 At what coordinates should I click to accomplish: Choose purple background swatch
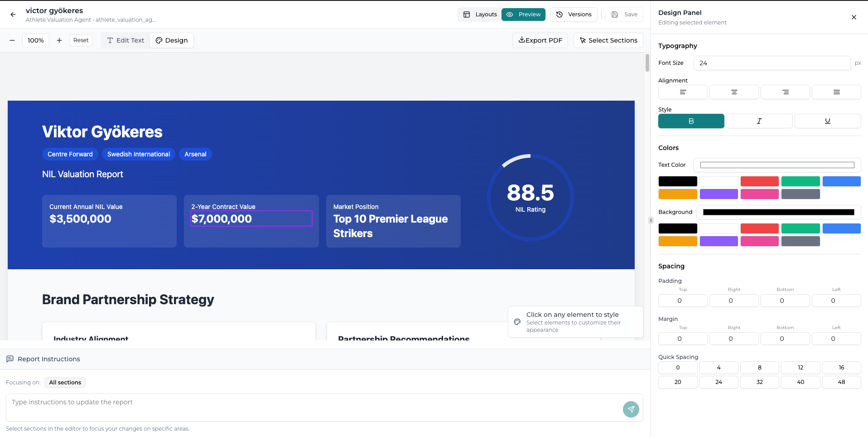[719, 241]
